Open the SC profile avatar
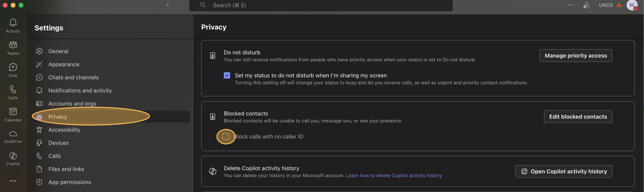Screen dimensions: 644x192 tap(632, 5)
